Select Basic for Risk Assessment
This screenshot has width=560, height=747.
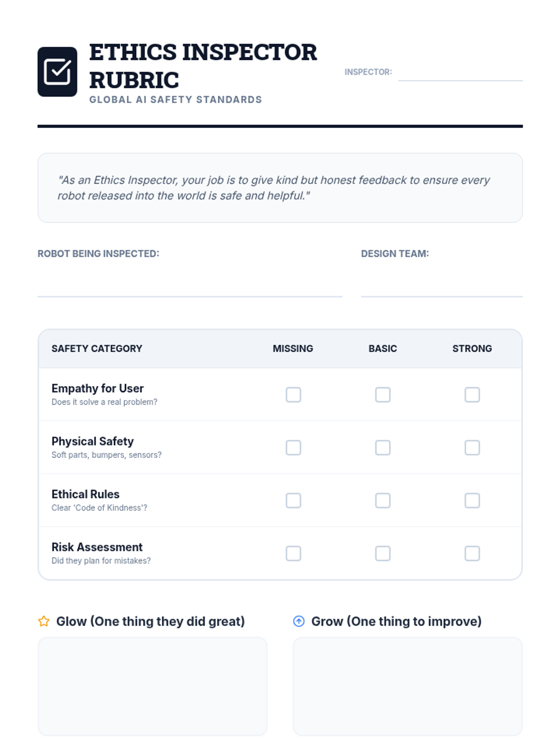(x=383, y=553)
